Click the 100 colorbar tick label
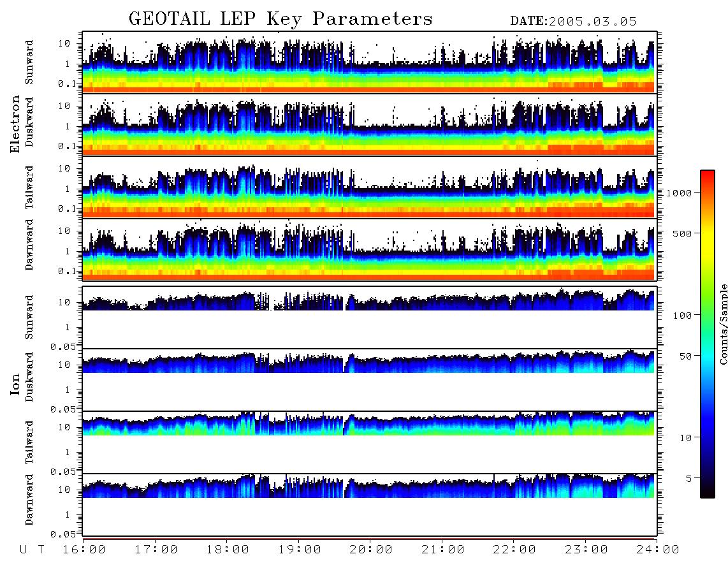The image size is (728, 561). pyautogui.click(x=682, y=316)
